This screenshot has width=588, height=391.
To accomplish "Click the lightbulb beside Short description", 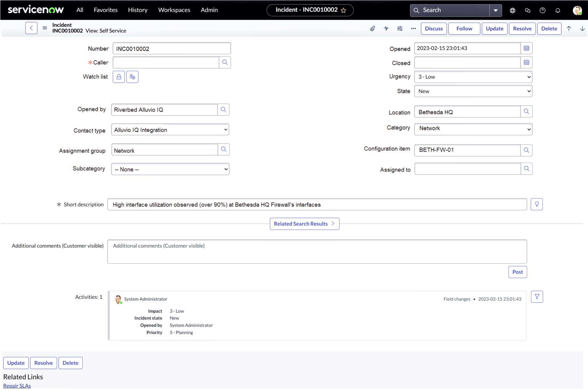I will click(536, 204).
